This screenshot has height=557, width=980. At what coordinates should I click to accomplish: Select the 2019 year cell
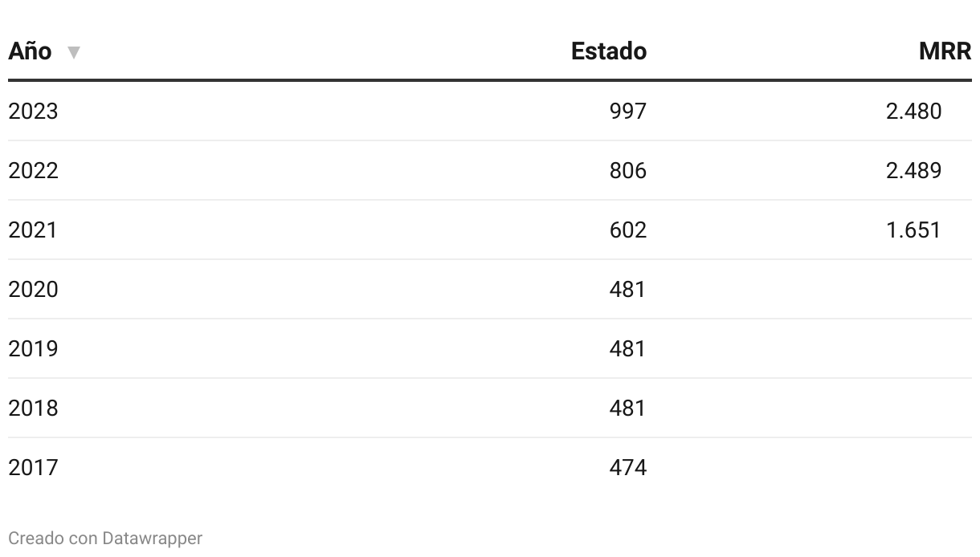pyautogui.click(x=33, y=348)
